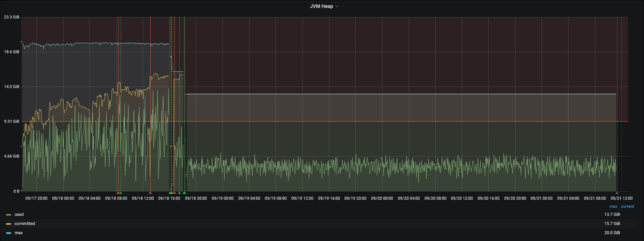Click the '15.7 GiB' value for committed
Viewport: 644px width, 241px height.
(x=612, y=224)
